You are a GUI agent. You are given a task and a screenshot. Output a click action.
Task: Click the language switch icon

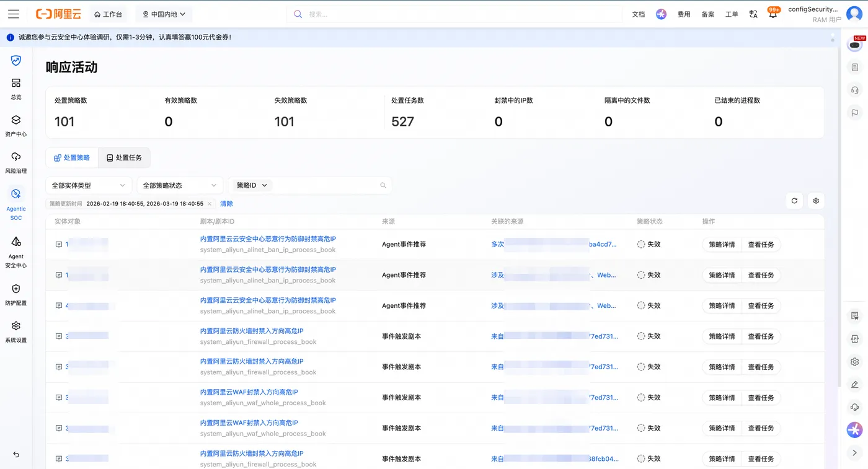coord(753,14)
